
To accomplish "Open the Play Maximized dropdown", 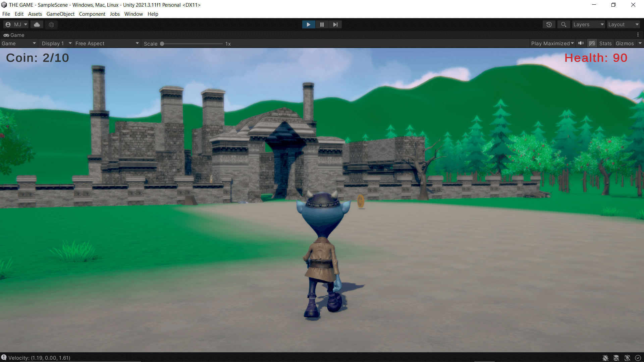I will point(552,44).
